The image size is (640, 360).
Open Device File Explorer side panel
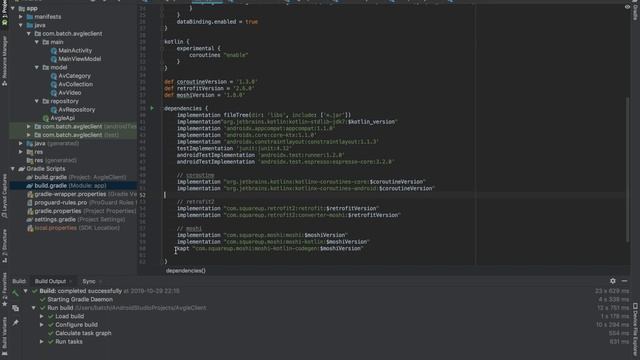pyautogui.click(x=636, y=328)
